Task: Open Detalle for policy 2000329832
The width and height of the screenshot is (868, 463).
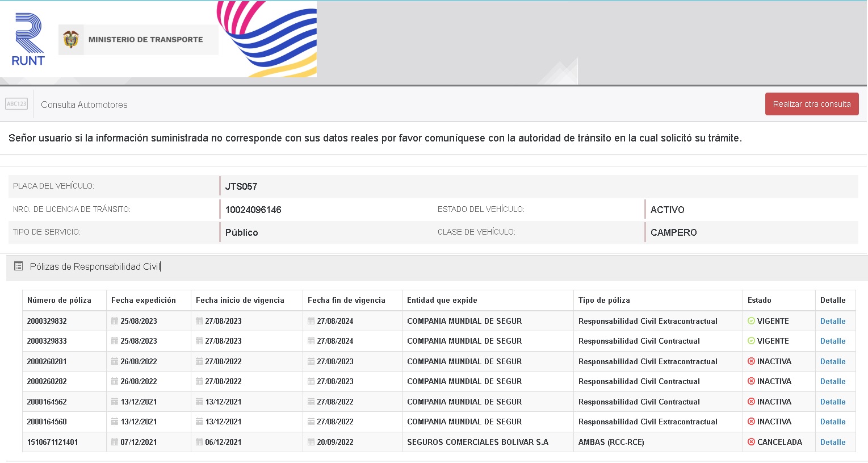Action: (832, 321)
